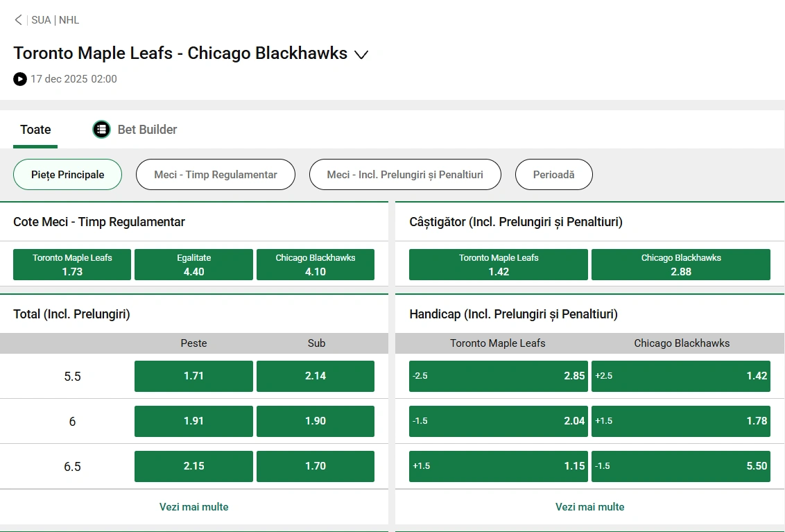Select Chicago +1.5 handicap at 1.78
This screenshot has height=532, width=785.
coord(681,421)
